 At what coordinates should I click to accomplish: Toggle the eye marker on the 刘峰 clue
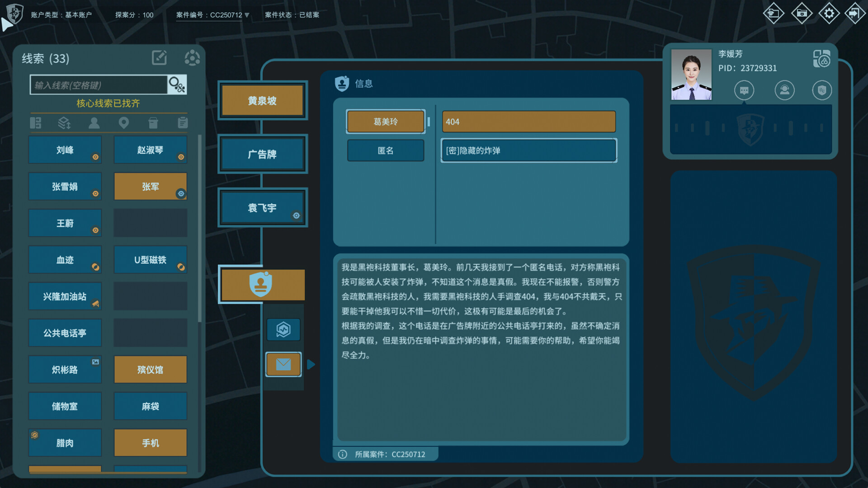[96, 157]
